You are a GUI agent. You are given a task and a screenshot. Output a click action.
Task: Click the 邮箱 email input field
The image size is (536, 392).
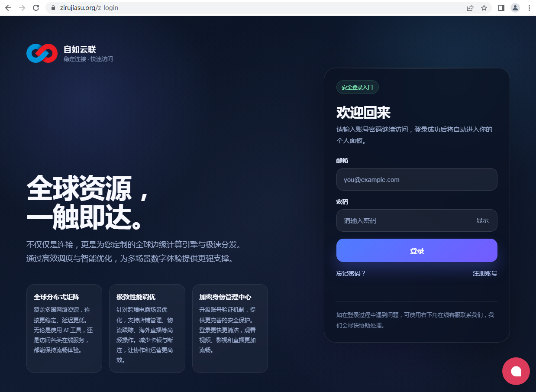pyautogui.click(x=417, y=179)
